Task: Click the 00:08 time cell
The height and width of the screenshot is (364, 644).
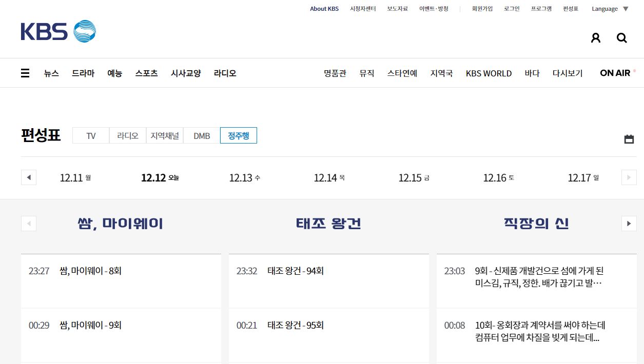Action: point(455,325)
